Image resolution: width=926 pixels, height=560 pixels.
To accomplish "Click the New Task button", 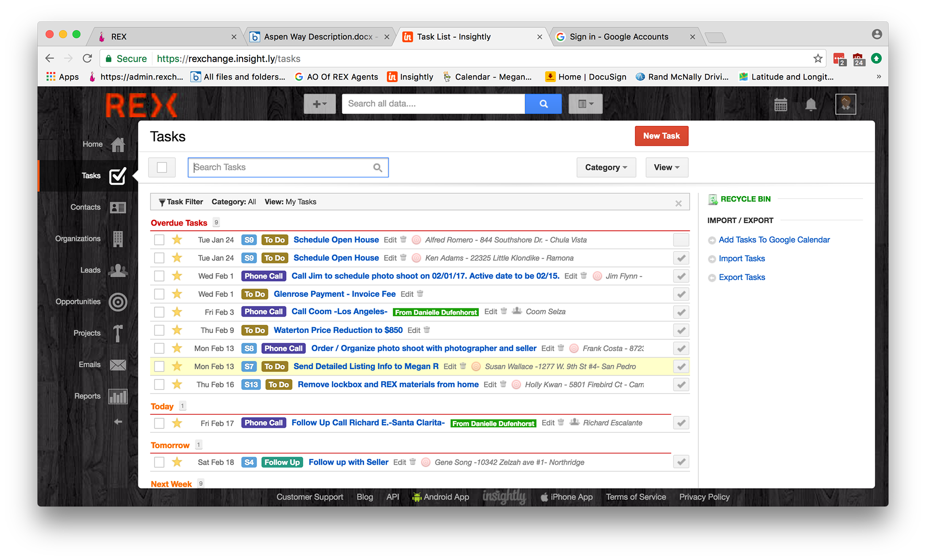I will (661, 136).
